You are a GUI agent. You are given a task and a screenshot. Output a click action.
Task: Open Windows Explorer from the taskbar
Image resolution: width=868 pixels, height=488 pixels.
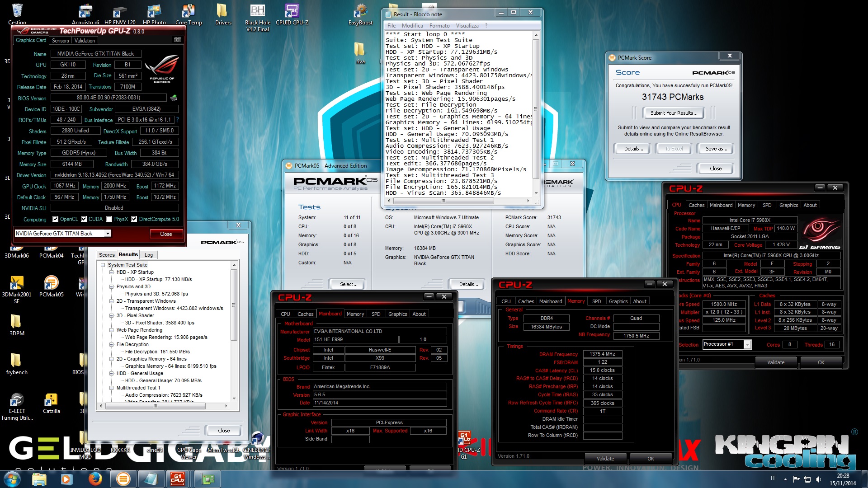point(39,479)
